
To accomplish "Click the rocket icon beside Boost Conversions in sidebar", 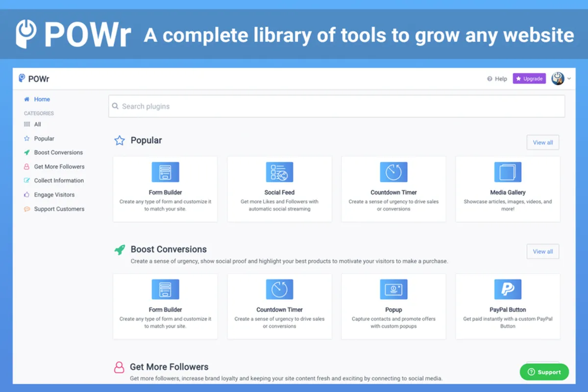I will [x=27, y=152].
